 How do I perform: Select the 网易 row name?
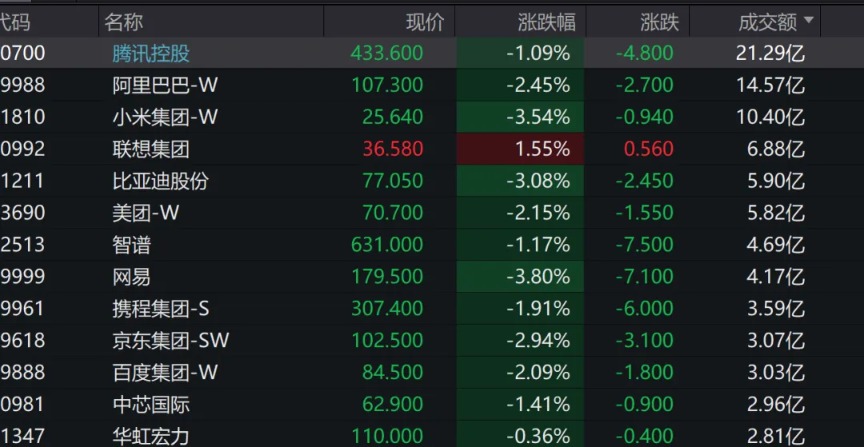pyautogui.click(x=132, y=277)
